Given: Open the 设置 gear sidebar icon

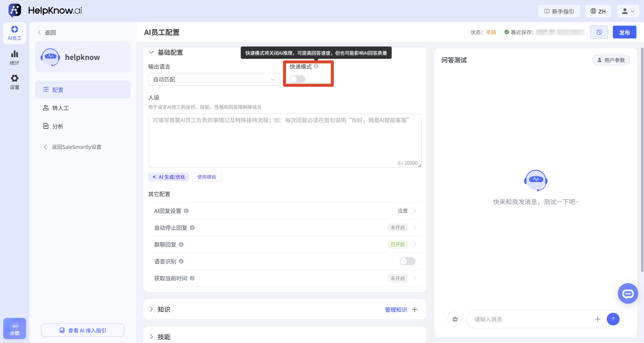Looking at the screenshot, I should tap(15, 82).
